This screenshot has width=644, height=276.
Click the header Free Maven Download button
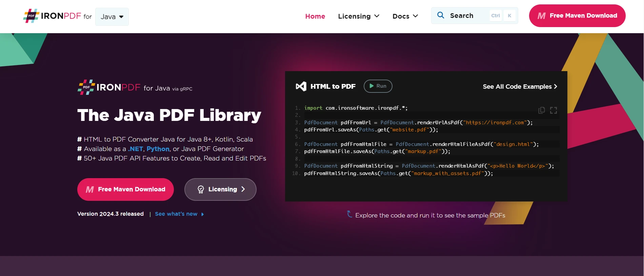[x=577, y=16]
